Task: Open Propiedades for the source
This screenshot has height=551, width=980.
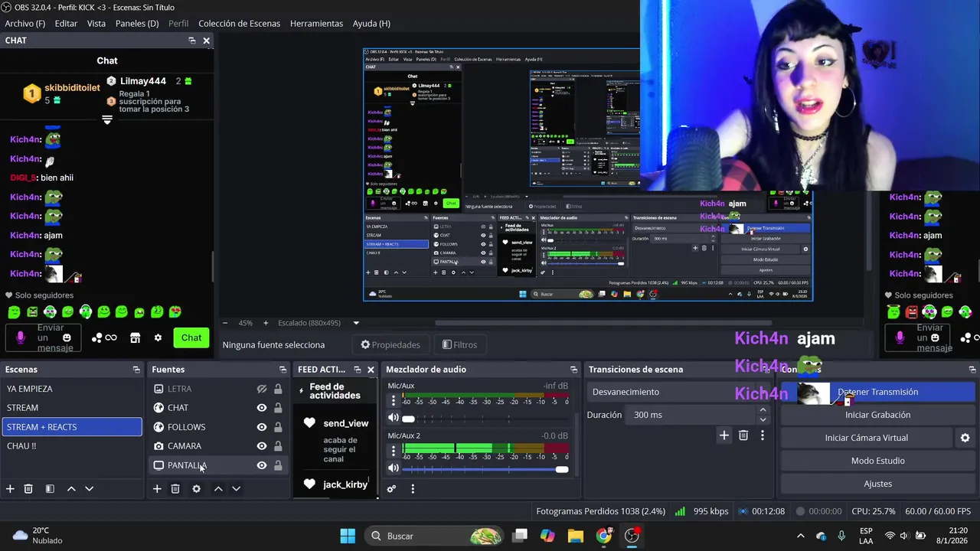Action: coord(390,344)
